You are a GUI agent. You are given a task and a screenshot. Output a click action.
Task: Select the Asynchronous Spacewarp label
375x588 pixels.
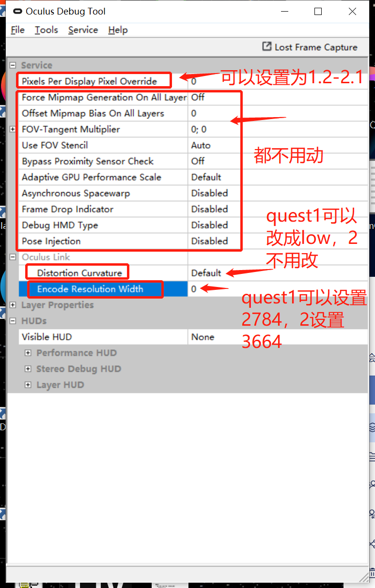coord(76,193)
